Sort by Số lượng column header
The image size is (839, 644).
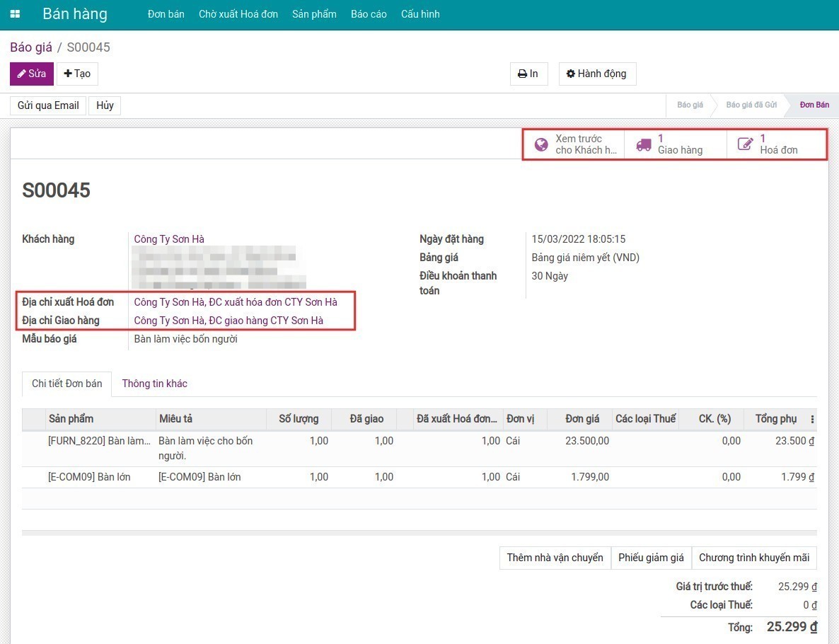[299, 419]
